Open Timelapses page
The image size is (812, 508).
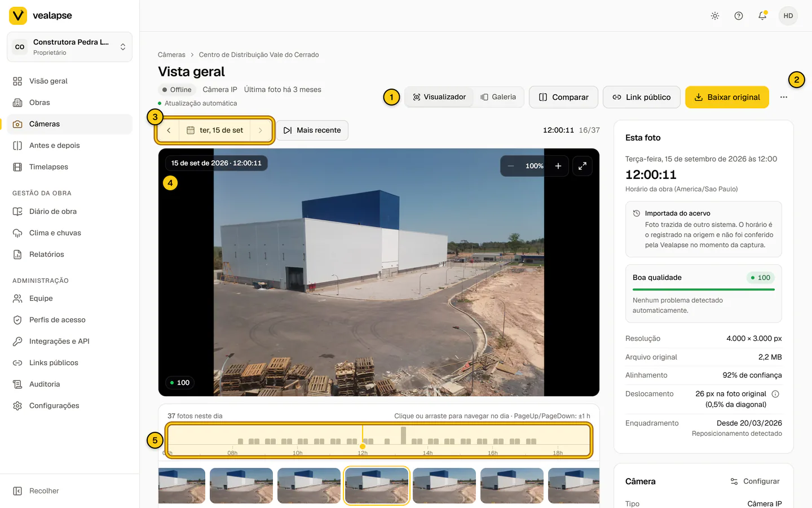(x=69, y=167)
